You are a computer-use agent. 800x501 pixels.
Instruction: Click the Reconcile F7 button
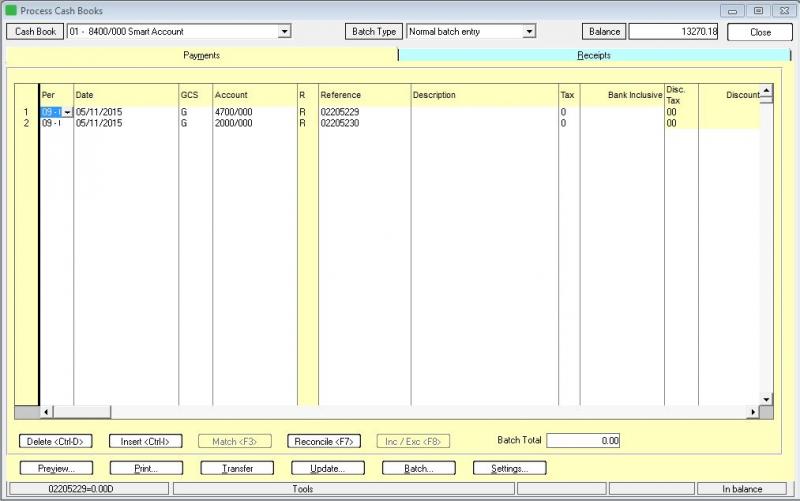[325, 441]
